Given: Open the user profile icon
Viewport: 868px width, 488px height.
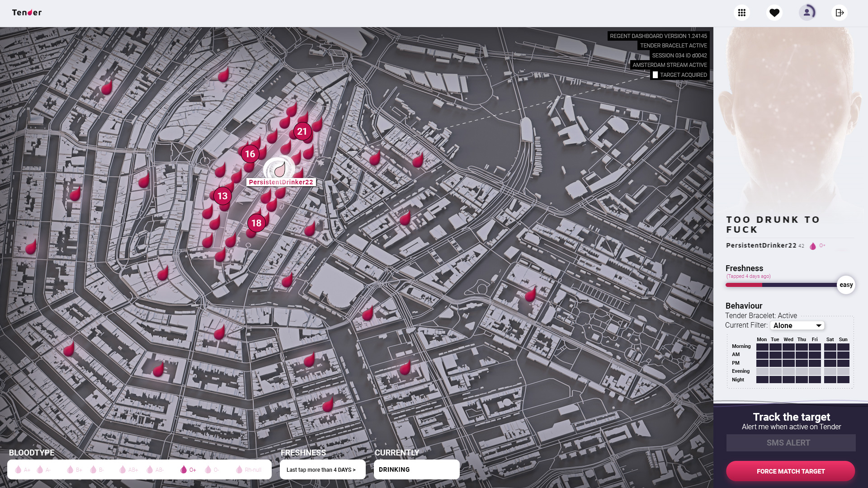Looking at the screenshot, I should tap(807, 13).
